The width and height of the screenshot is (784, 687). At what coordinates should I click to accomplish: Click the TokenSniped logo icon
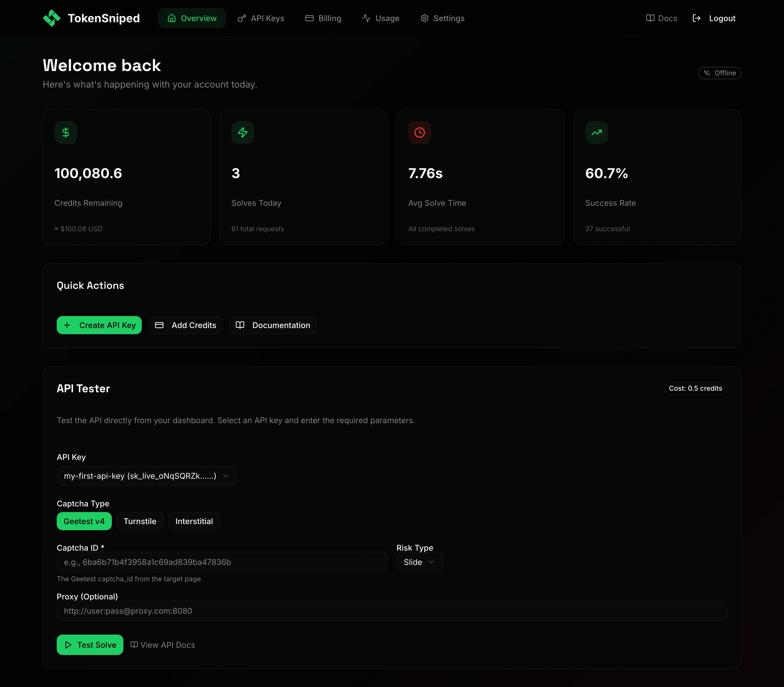pos(51,18)
